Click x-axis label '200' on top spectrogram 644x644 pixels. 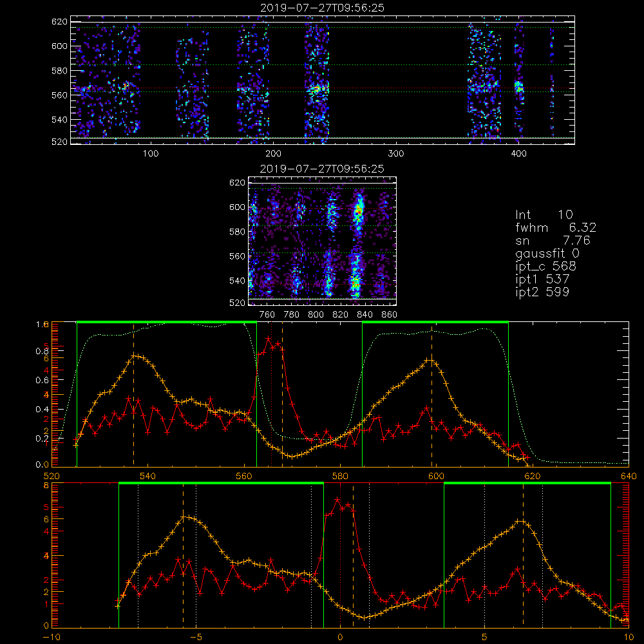click(x=273, y=154)
